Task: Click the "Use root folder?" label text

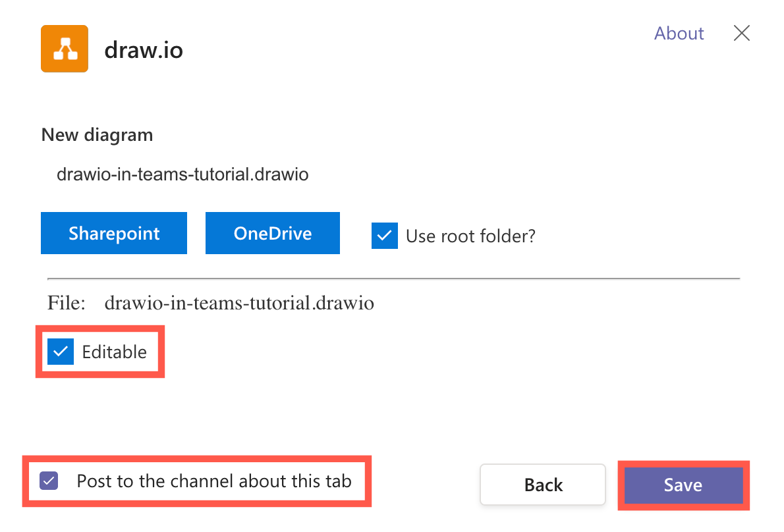Action: [470, 236]
